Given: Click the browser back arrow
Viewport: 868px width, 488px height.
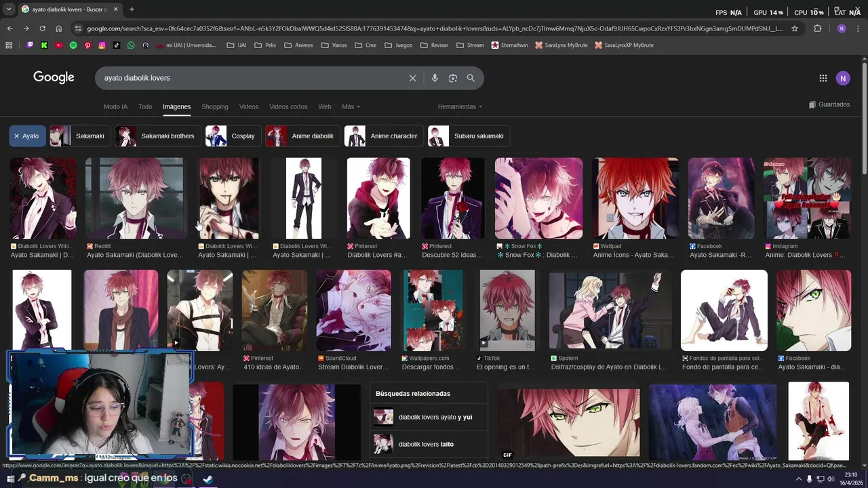Looking at the screenshot, I should coord(9,28).
